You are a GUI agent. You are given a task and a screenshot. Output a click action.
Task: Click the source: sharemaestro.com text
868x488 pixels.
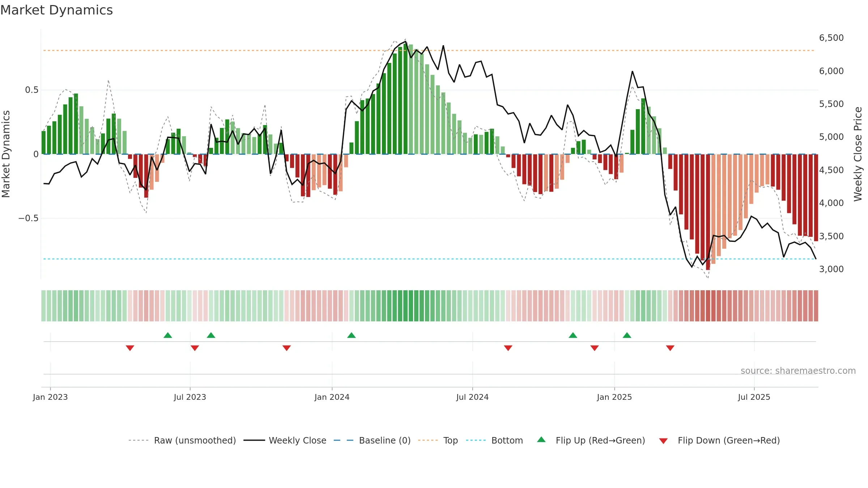[x=798, y=371]
